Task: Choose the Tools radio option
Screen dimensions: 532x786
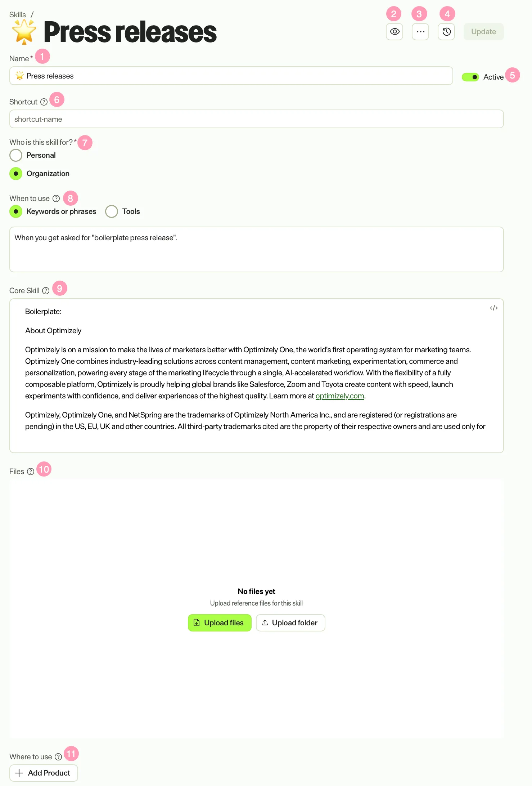Action: point(112,211)
